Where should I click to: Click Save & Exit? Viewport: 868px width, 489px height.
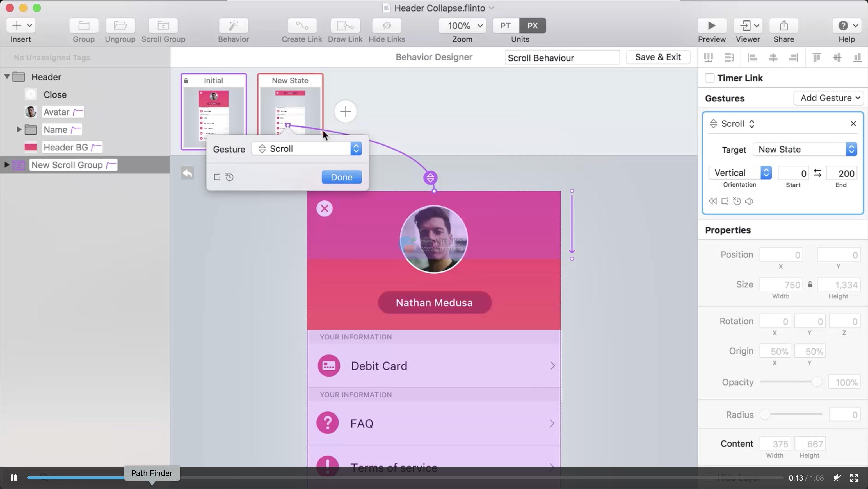point(658,57)
